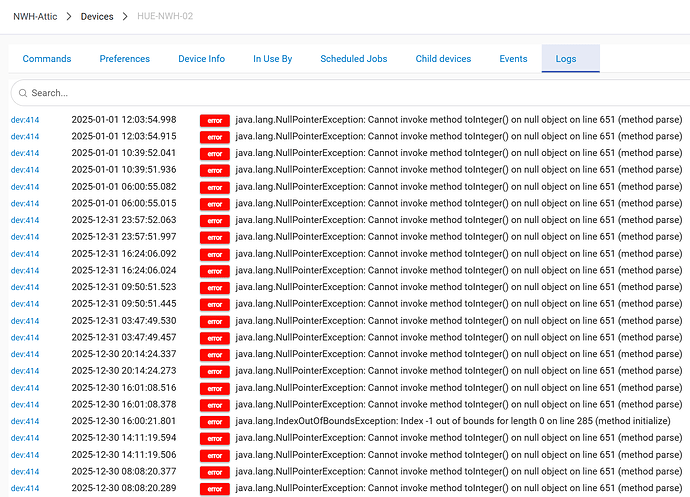
Task: Click error badge at 23:57:51.997
Action: point(215,238)
